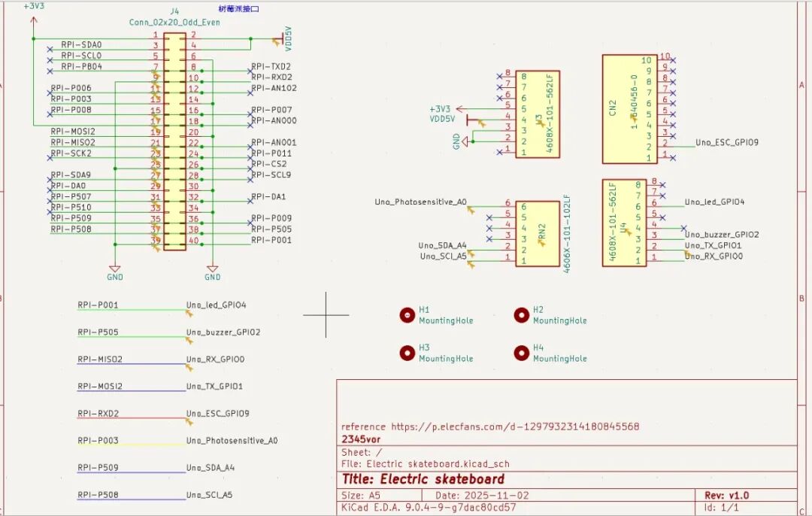Click the 1-640456-0 value on CN2

tap(634, 102)
